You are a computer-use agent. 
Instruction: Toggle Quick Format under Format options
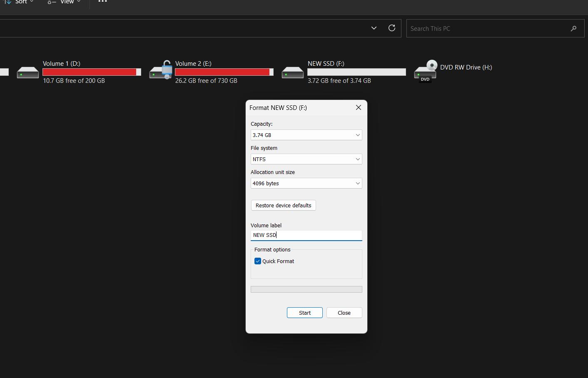click(258, 261)
